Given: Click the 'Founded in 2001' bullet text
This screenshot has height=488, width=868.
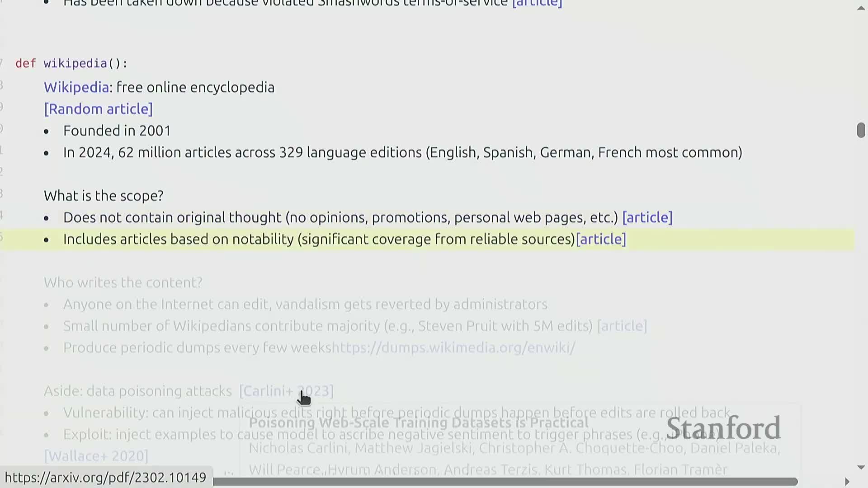Looking at the screenshot, I should tap(117, 131).
